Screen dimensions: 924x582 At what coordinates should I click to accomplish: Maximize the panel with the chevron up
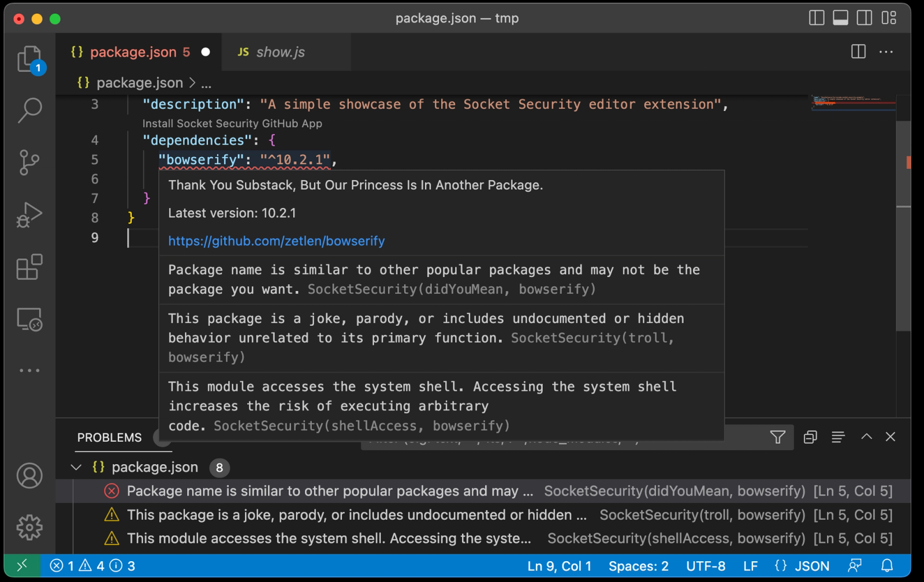[x=866, y=437]
